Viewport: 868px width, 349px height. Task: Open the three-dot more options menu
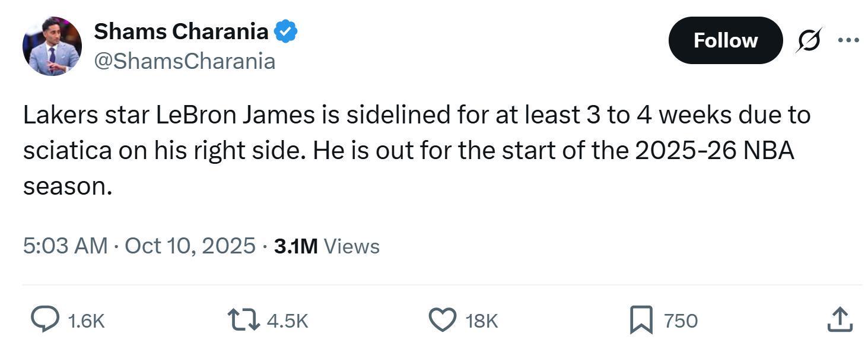coord(848,40)
